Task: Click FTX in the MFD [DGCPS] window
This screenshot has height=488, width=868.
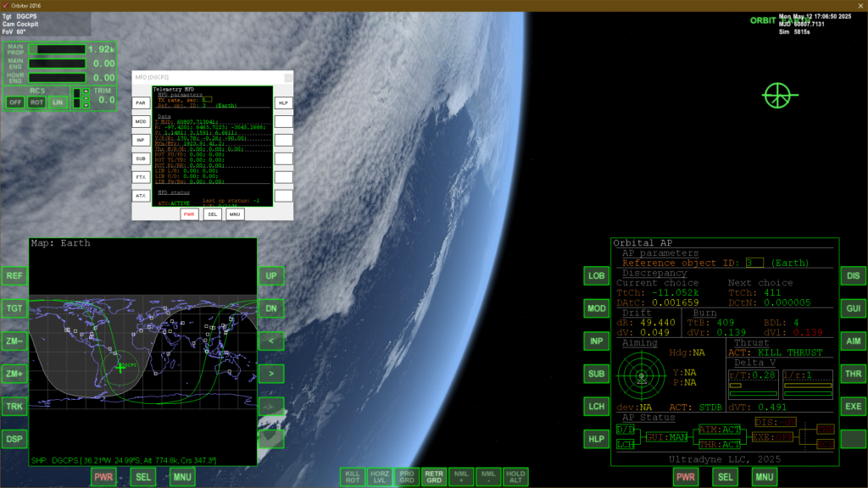Action: click(142, 177)
